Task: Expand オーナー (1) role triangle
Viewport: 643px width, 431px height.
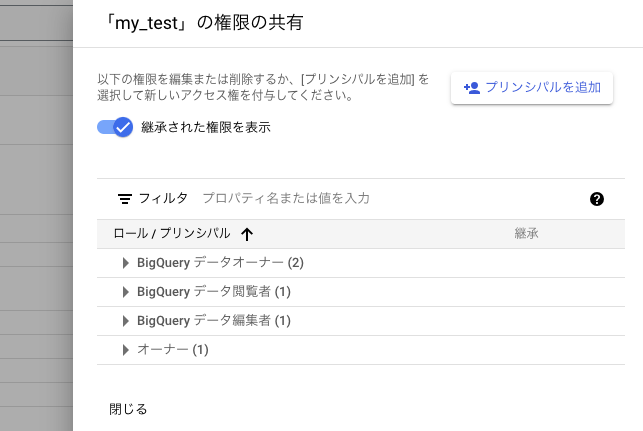Action: pyautogui.click(x=125, y=350)
